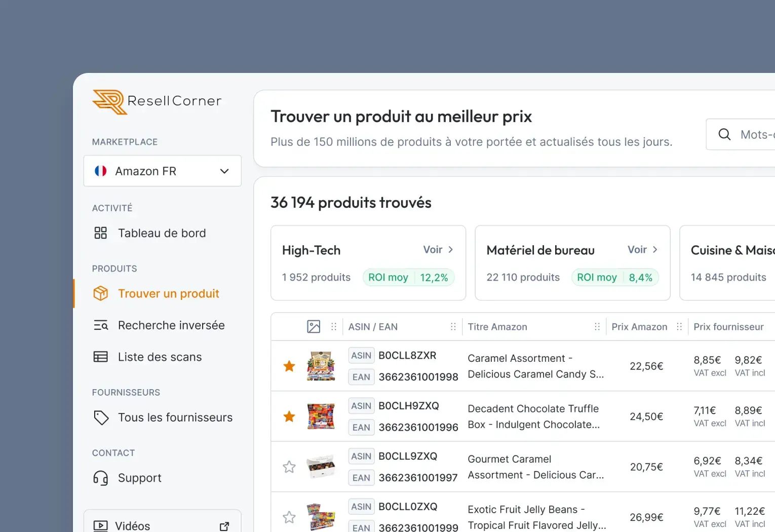
Task: Click the ResellCorner logo
Action: pos(157,102)
